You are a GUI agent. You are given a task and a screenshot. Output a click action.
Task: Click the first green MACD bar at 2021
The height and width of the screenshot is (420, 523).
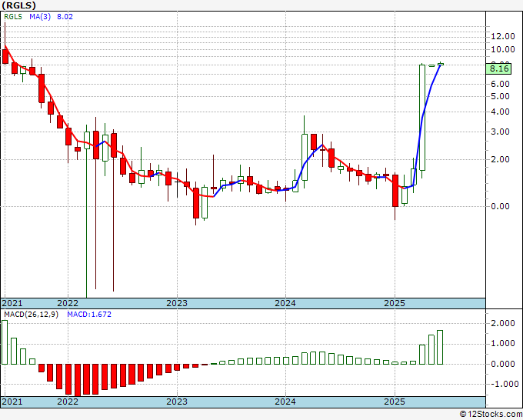tap(5, 342)
